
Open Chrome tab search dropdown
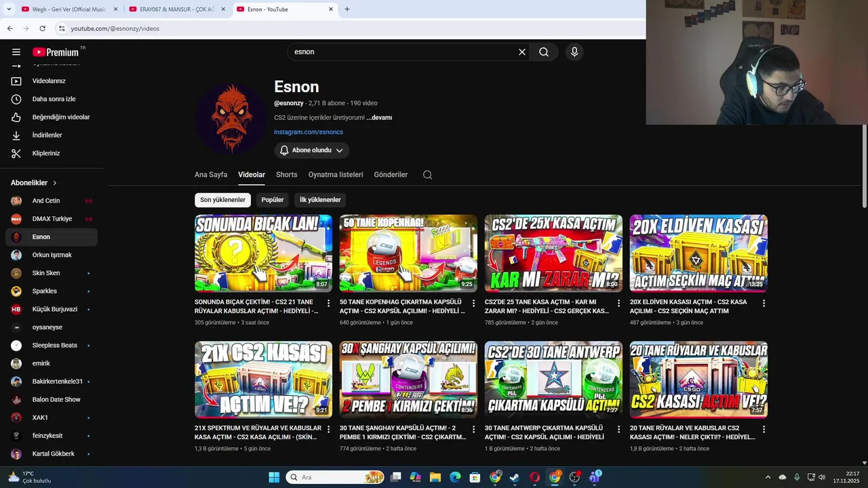pos(9,9)
